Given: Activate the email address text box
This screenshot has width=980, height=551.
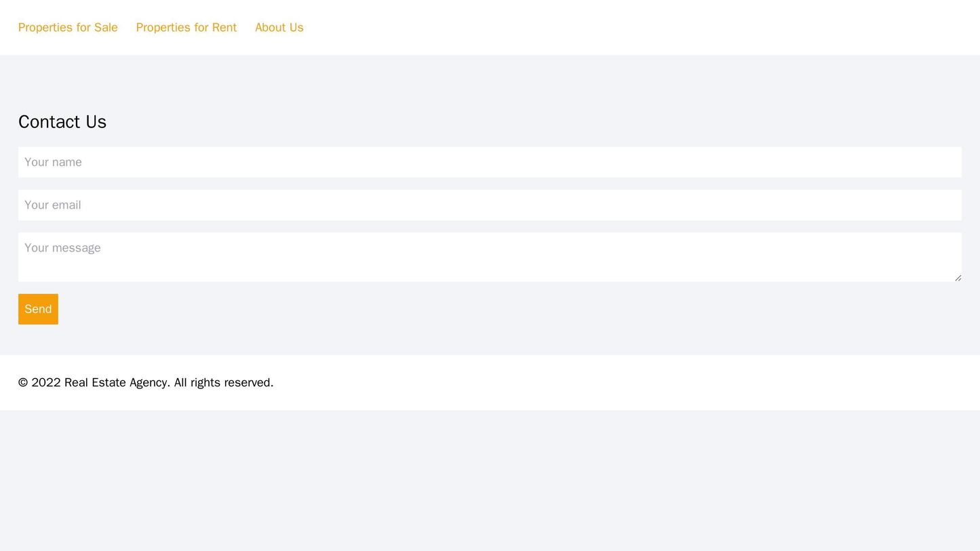Looking at the screenshot, I should [x=489, y=205].
